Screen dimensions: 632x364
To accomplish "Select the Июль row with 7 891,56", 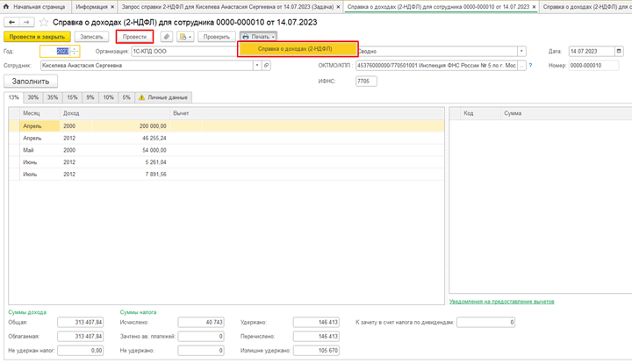I will point(226,175).
